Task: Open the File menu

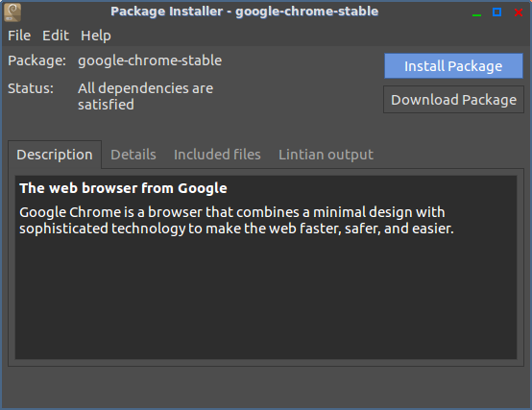Action: click(19, 36)
